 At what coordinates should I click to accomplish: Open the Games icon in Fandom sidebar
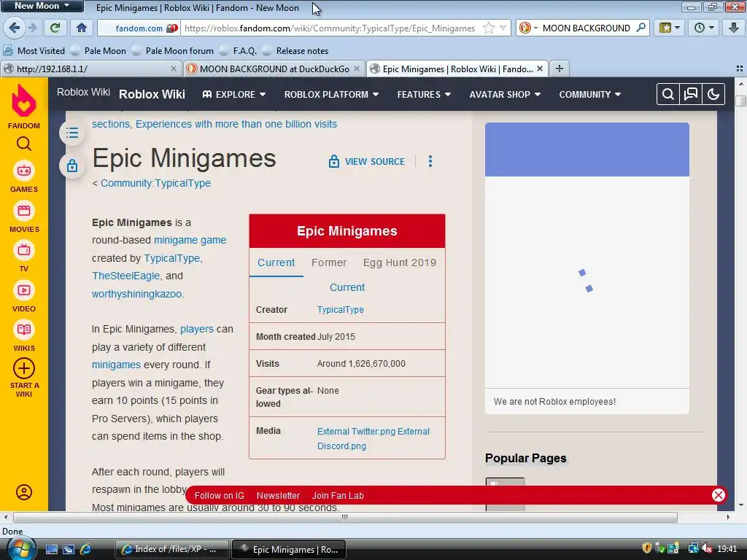(24, 171)
